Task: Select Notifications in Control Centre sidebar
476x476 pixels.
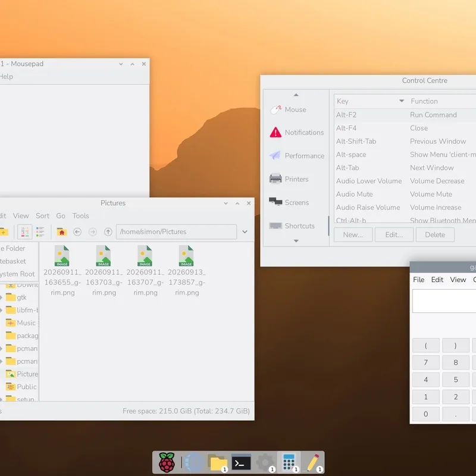Action: click(296, 132)
